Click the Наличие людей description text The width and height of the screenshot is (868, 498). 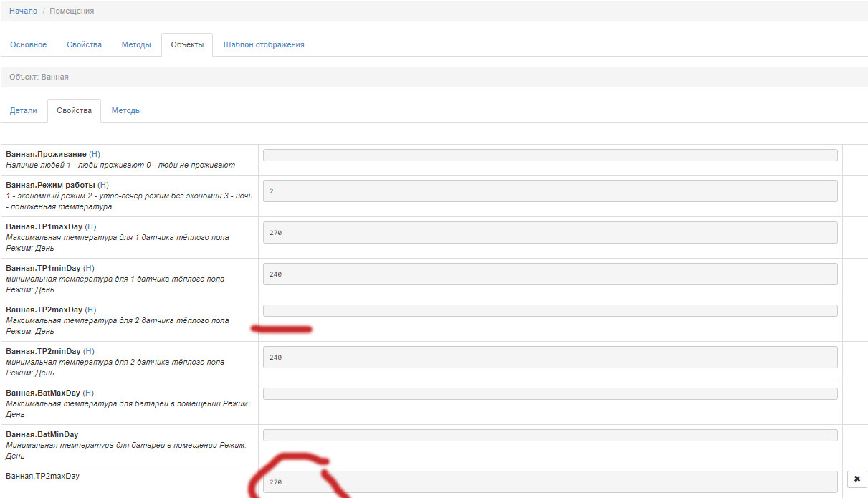[120, 165]
